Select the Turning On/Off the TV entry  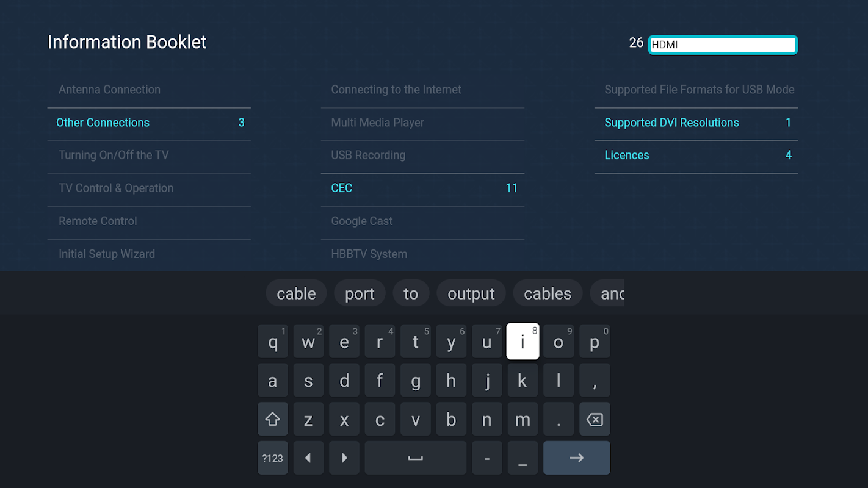coord(149,155)
